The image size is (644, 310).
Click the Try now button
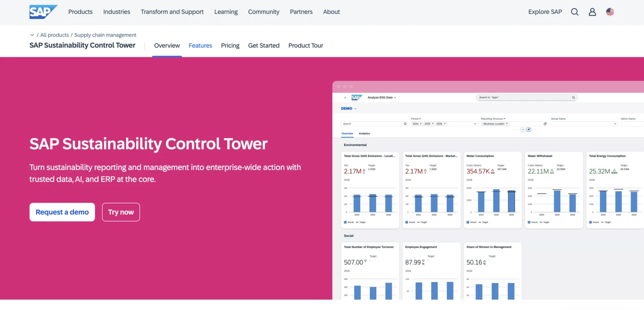coord(121,212)
